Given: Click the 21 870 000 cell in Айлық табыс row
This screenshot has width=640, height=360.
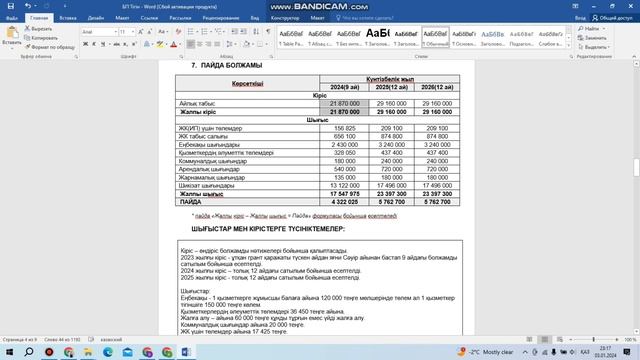Looking at the screenshot, I should pyautogui.click(x=344, y=104).
